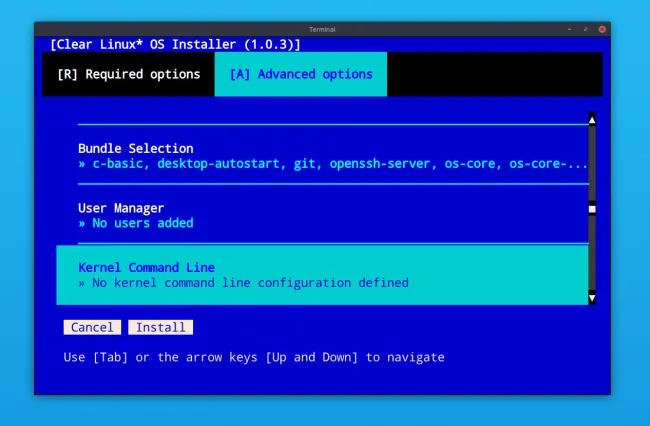Image resolution: width=650 pixels, height=426 pixels.
Task: Click the Install button
Action: tap(160, 327)
